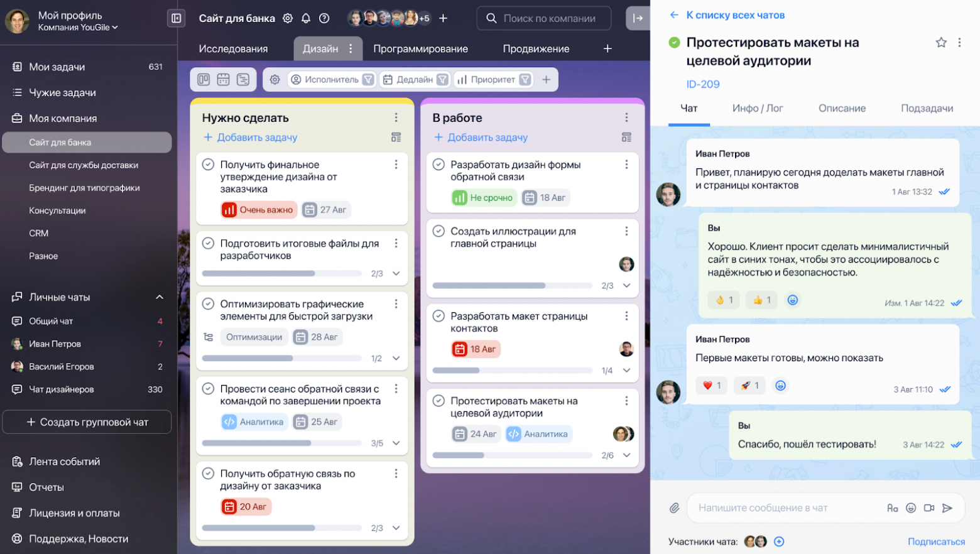Mark Оптимизировать графические элементы task complete

click(x=208, y=304)
